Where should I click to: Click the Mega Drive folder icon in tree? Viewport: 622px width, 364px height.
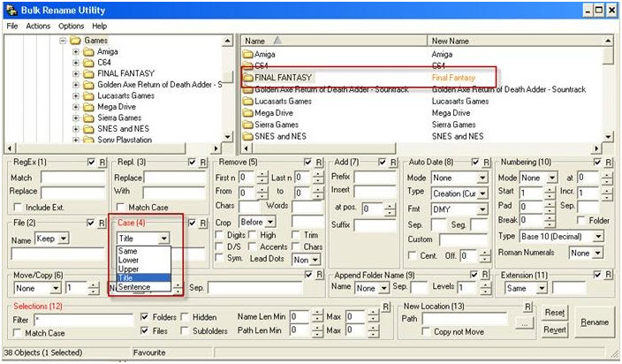[88, 107]
